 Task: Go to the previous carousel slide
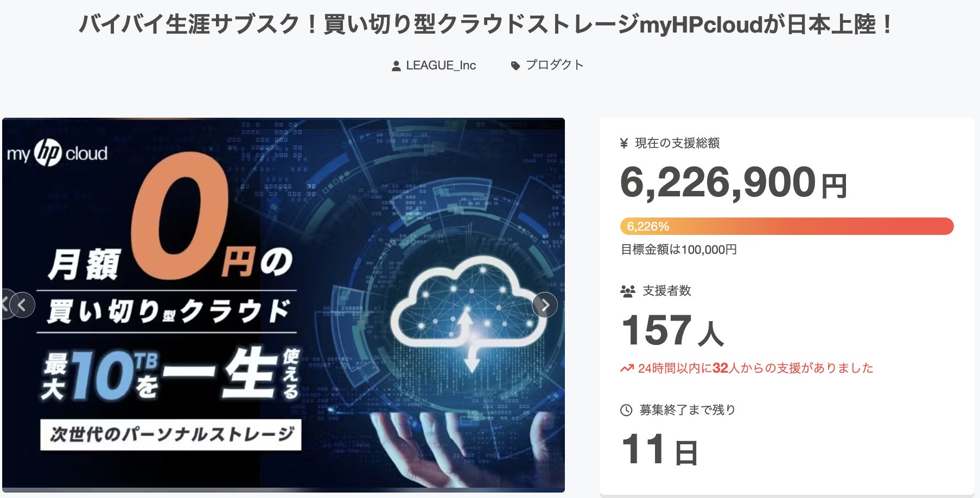click(22, 305)
